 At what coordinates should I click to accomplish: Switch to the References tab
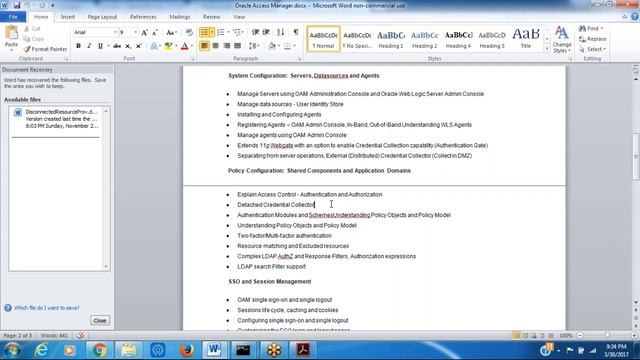pyautogui.click(x=143, y=17)
